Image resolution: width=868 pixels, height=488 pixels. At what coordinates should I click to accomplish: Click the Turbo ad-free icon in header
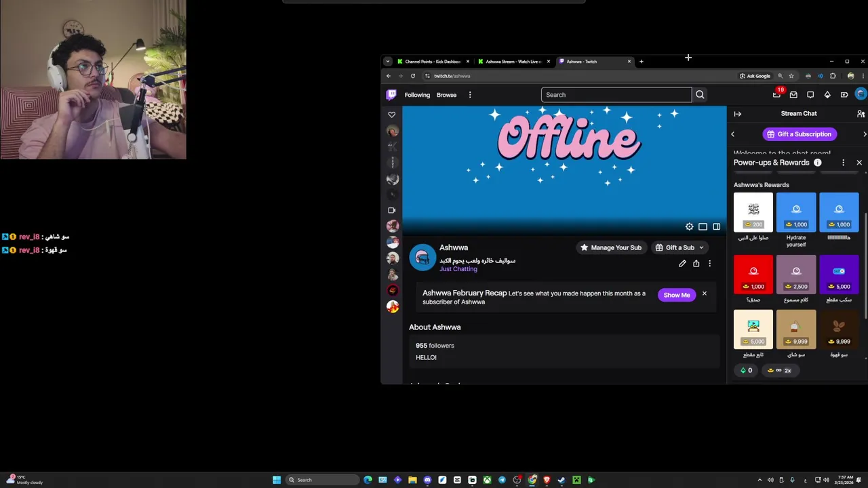click(x=844, y=95)
